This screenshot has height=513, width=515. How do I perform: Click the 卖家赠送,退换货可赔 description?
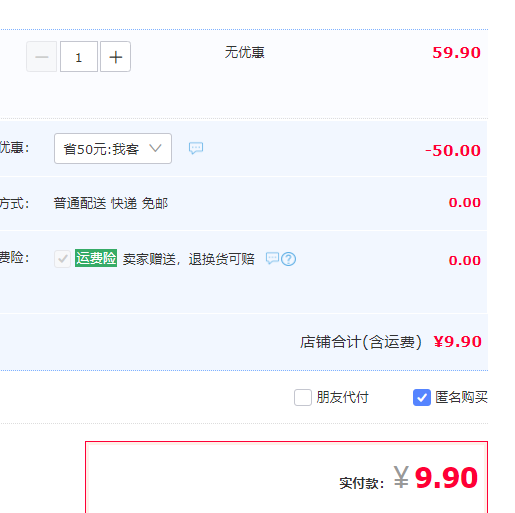tap(189, 259)
